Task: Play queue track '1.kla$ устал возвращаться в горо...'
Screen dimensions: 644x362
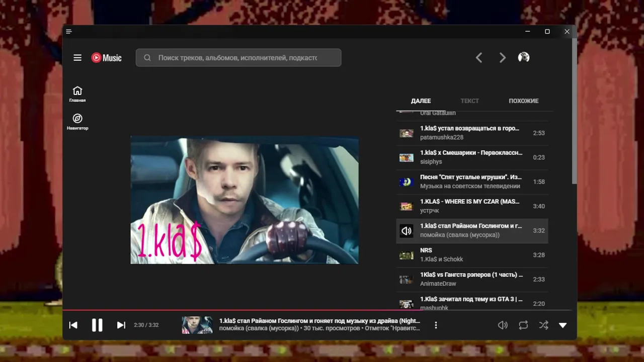Action: [472, 133]
